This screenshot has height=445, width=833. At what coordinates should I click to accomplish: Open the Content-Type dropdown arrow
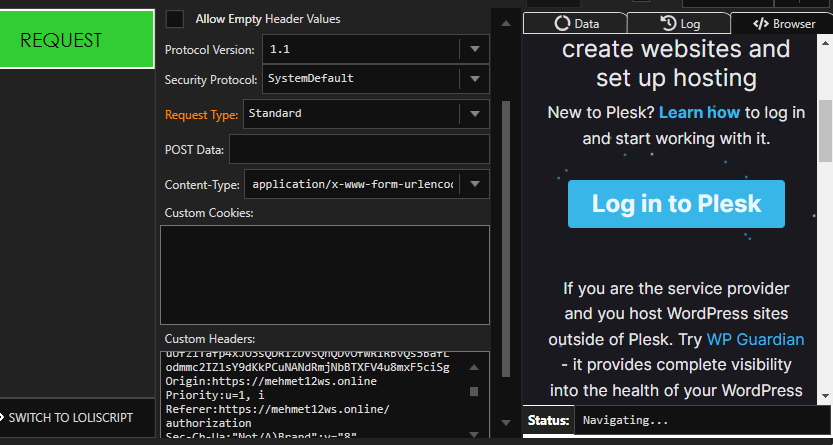click(x=475, y=184)
